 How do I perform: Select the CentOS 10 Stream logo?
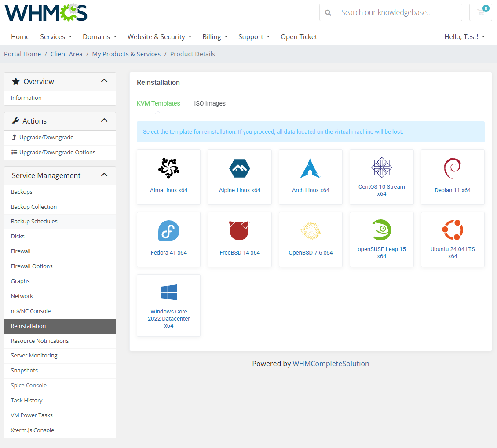point(382,168)
